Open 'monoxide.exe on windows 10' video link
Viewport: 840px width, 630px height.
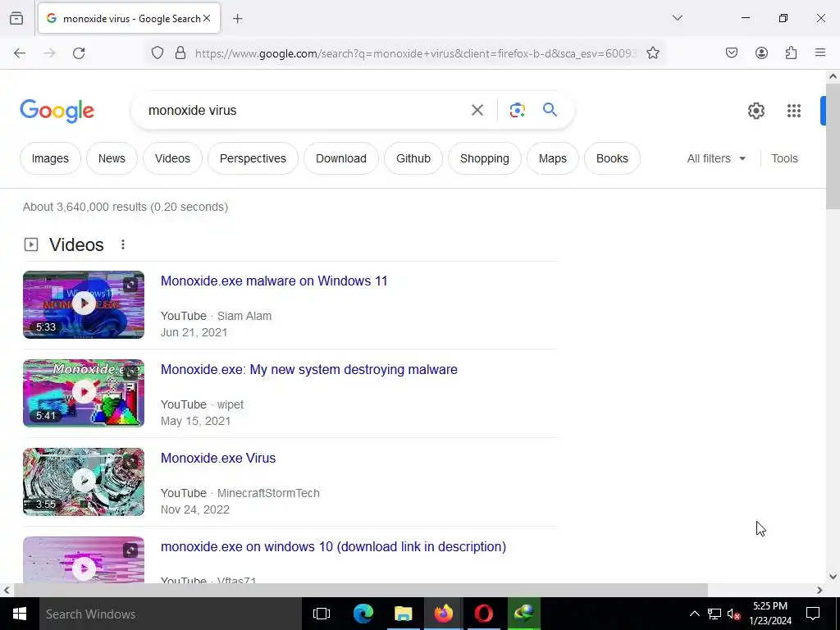coord(333,546)
